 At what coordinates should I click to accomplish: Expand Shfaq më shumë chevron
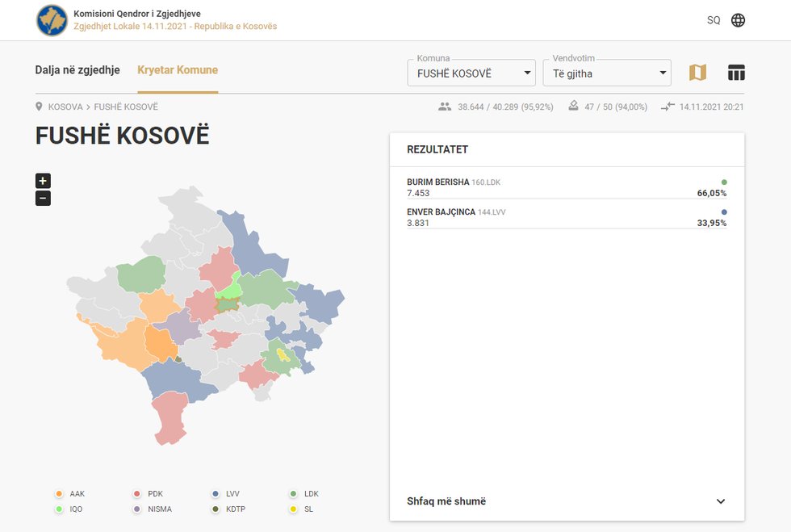[721, 501]
